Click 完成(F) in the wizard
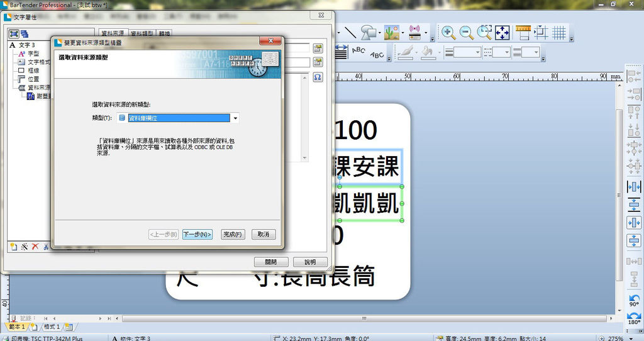Viewport: 644px width, 341px height. [x=233, y=234]
